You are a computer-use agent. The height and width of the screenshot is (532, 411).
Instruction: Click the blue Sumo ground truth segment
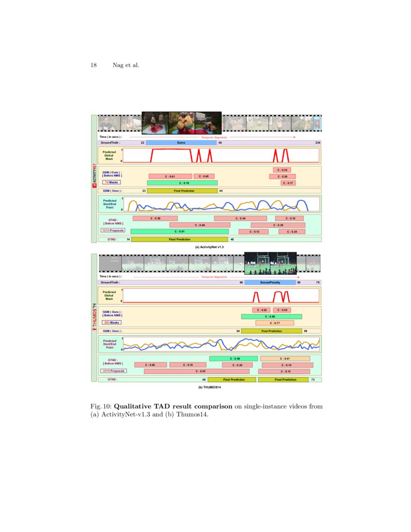pos(181,143)
